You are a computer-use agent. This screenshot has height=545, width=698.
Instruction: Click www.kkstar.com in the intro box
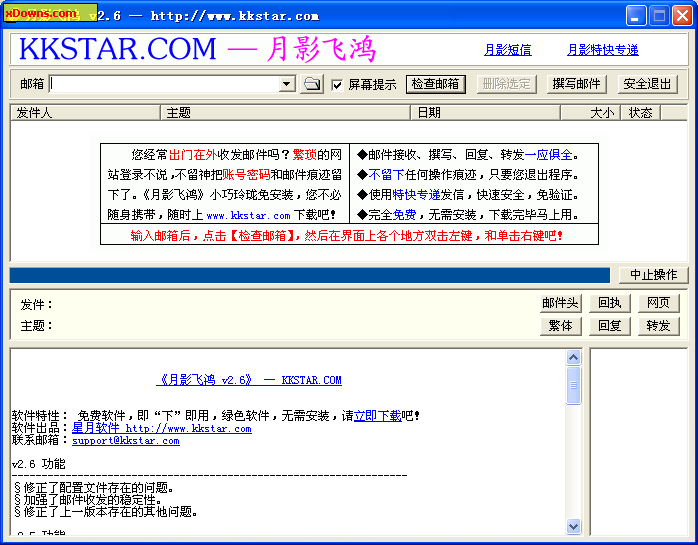pos(248,216)
